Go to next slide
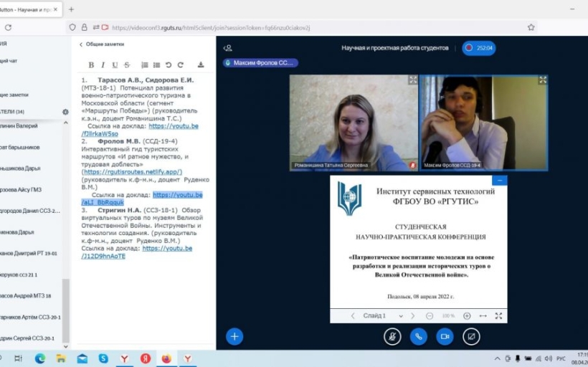This screenshot has height=367, width=588. (x=413, y=316)
